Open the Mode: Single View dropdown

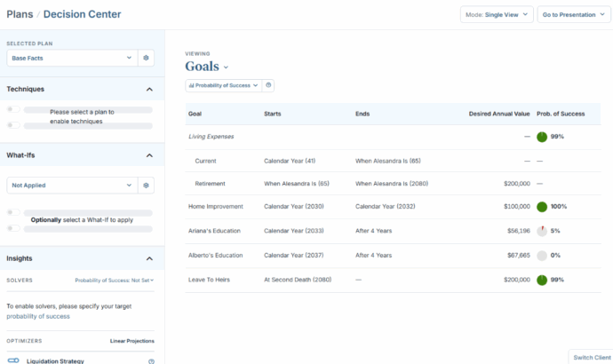(497, 14)
